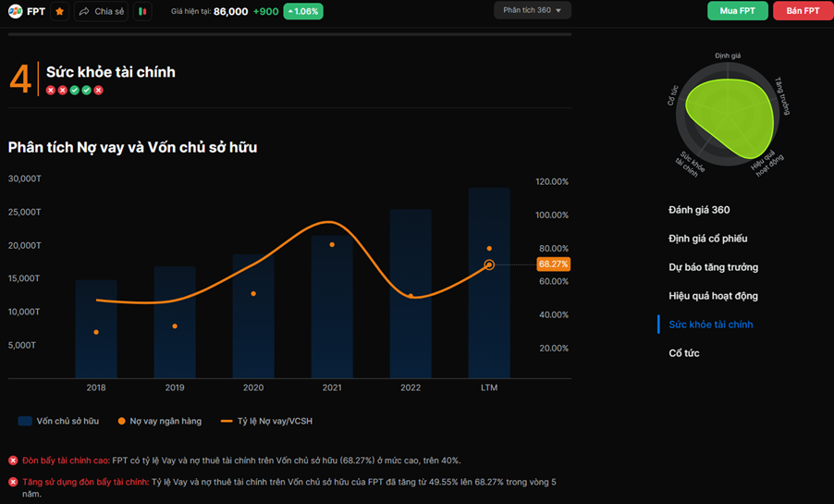This screenshot has height=504, width=834.
Task: Click the 30,000T y-axis label
Action: [24, 178]
